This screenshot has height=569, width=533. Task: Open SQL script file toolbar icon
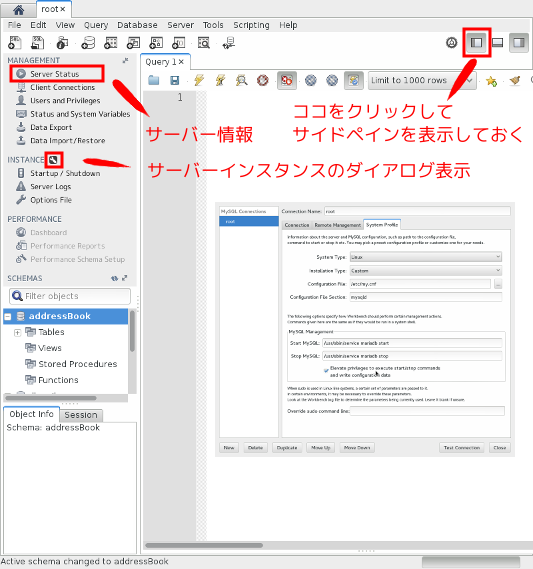click(38, 43)
